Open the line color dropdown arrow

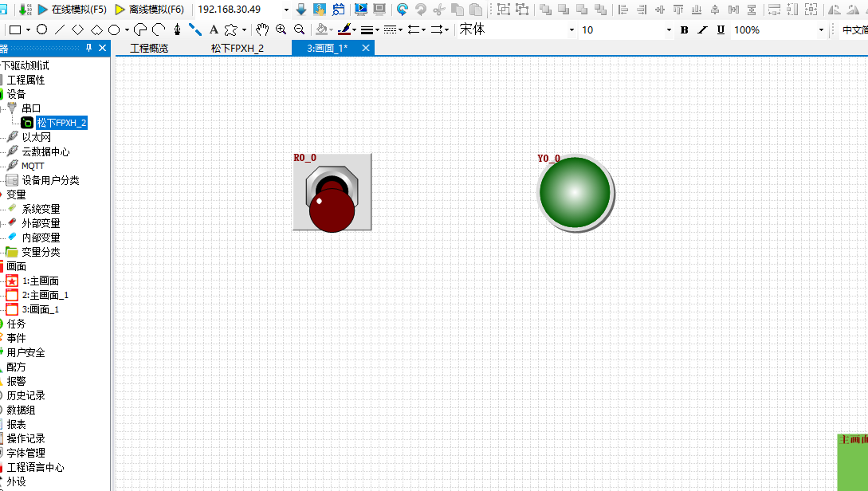354,30
